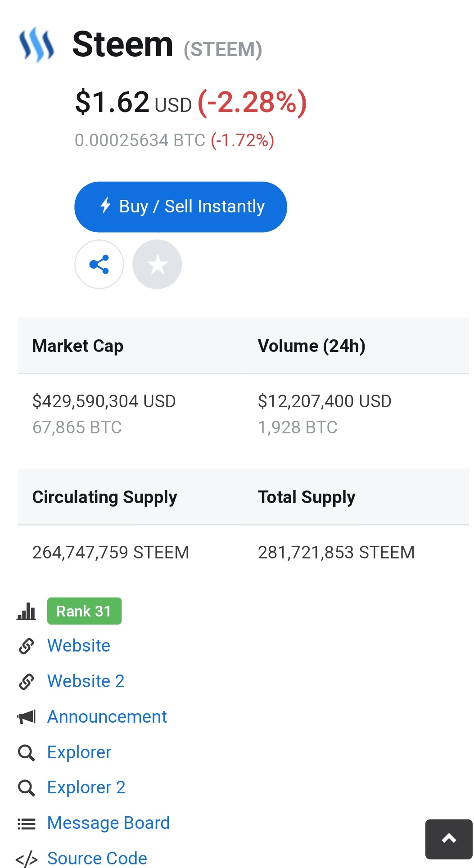Image resolution: width=474 pixels, height=868 pixels.
Task: Follow the Announcement link
Action: 107,716
